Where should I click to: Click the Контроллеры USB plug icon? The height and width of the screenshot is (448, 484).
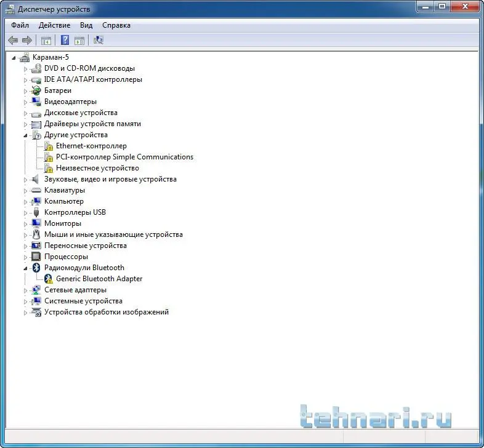(x=36, y=212)
